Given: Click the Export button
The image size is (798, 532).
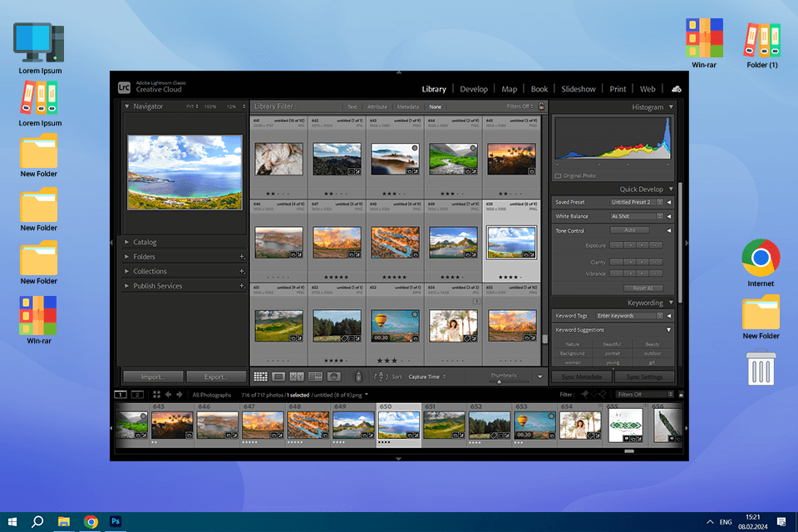Looking at the screenshot, I should click(x=216, y=377).
